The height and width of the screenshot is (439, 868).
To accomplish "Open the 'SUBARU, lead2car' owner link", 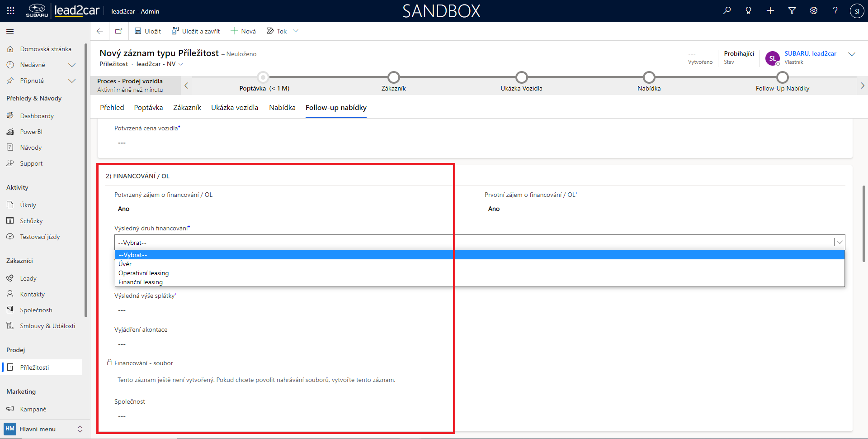I will 810,53.
